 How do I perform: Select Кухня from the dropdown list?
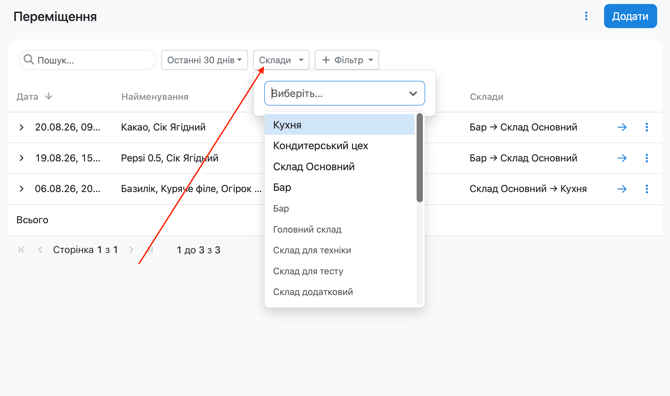[x=340, y=125]
